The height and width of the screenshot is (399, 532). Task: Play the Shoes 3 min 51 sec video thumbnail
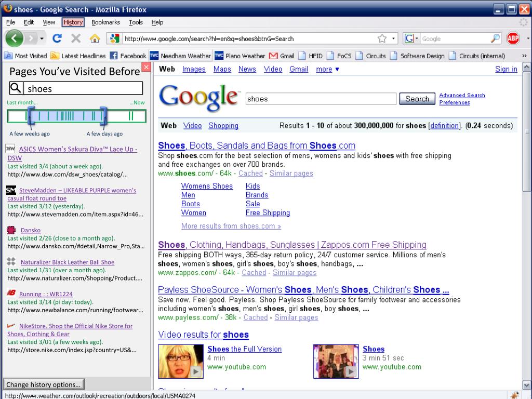click(336, 362)
